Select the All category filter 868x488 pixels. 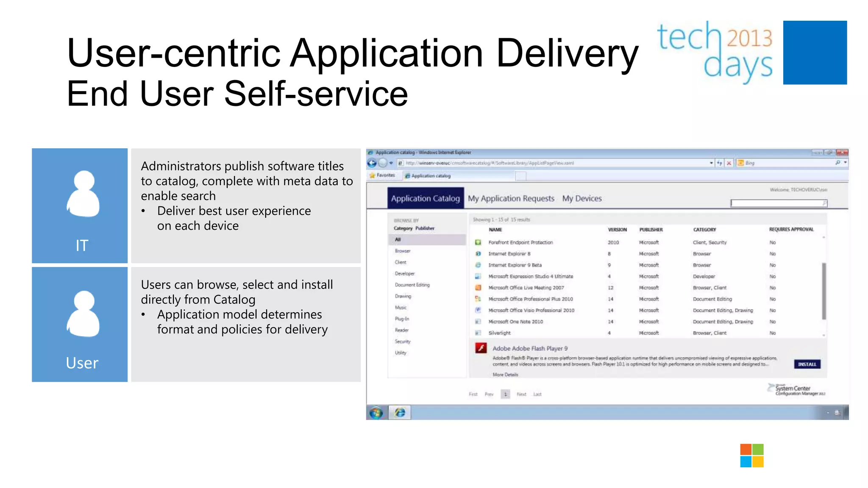point(427,240)
